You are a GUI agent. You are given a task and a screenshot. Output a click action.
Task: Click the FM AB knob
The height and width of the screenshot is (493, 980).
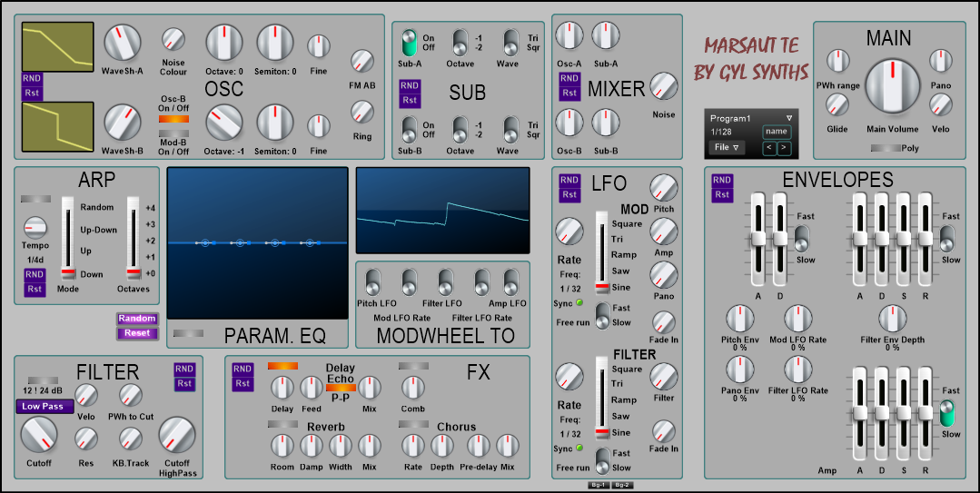(x=362, y=61)
